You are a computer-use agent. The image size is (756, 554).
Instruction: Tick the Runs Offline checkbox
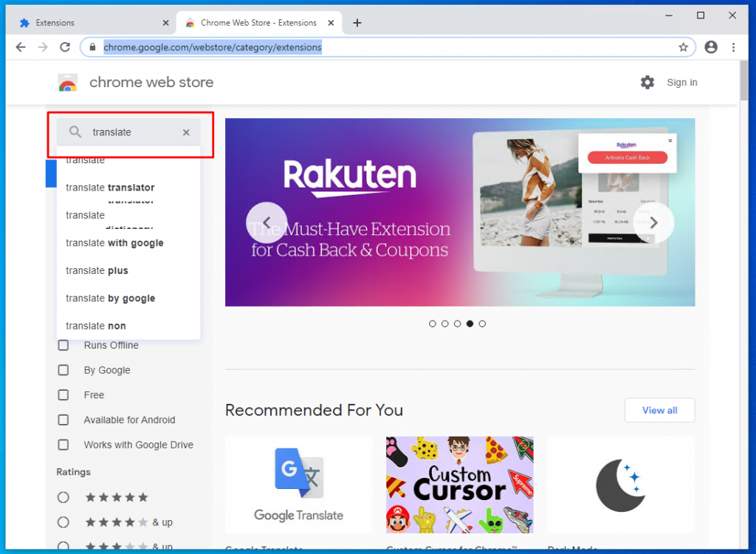pyautogui.click(x=63, y=345)
